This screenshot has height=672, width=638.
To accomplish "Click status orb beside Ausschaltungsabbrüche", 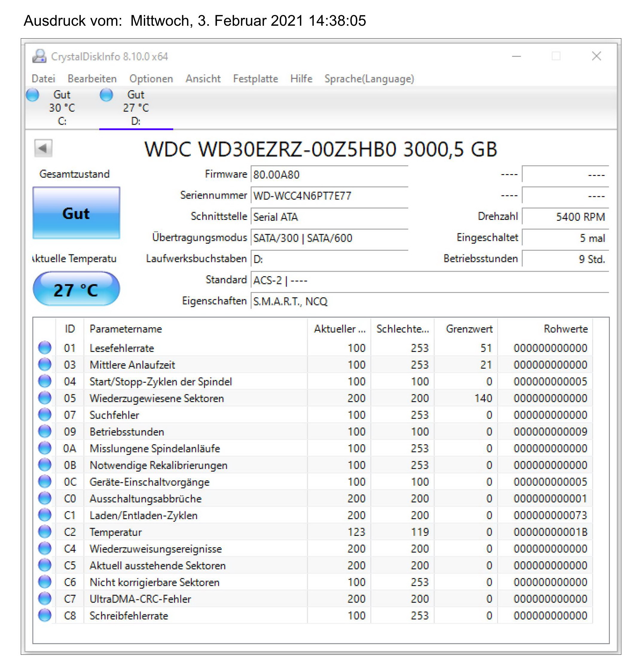I will [45, 498].
